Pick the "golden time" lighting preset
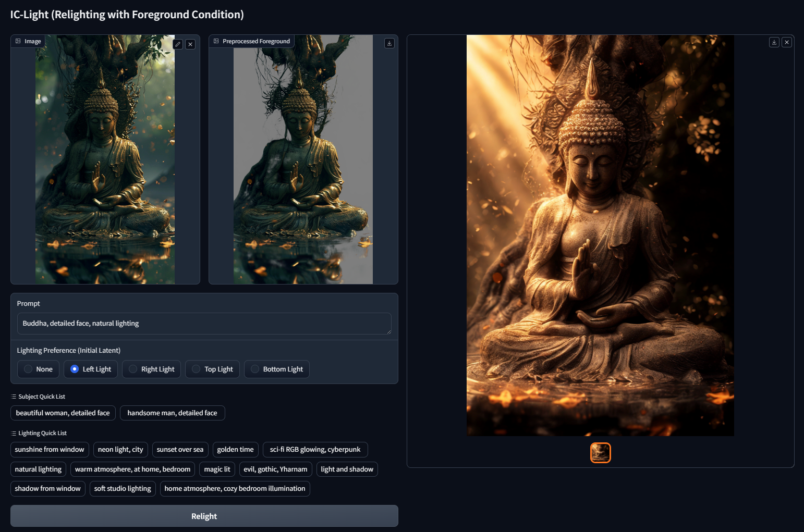Viewport: 804px width, 532px height. [235, 449]
